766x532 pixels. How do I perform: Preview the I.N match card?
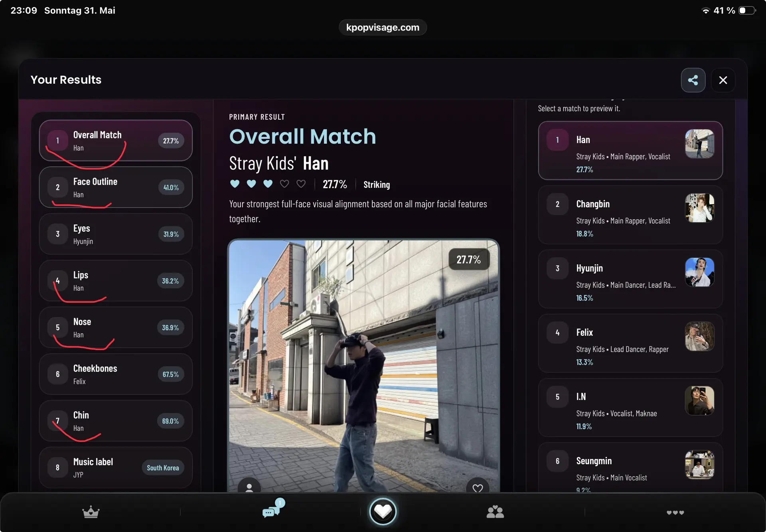coord(630,408)
